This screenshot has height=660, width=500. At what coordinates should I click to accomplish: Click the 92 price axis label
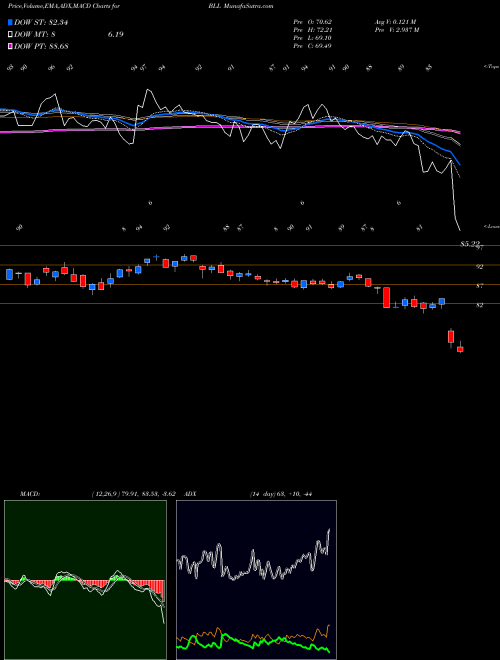click(479, 266)
